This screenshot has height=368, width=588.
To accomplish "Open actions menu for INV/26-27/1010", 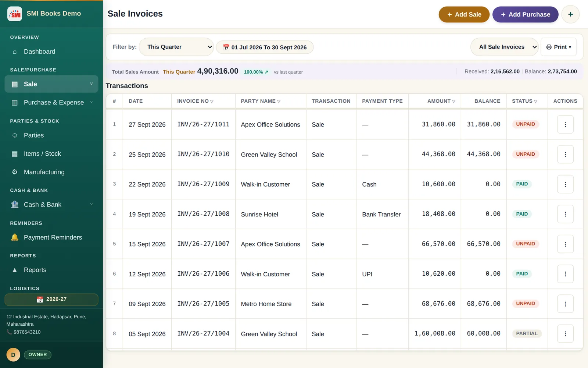I will (x=565, y=155).
